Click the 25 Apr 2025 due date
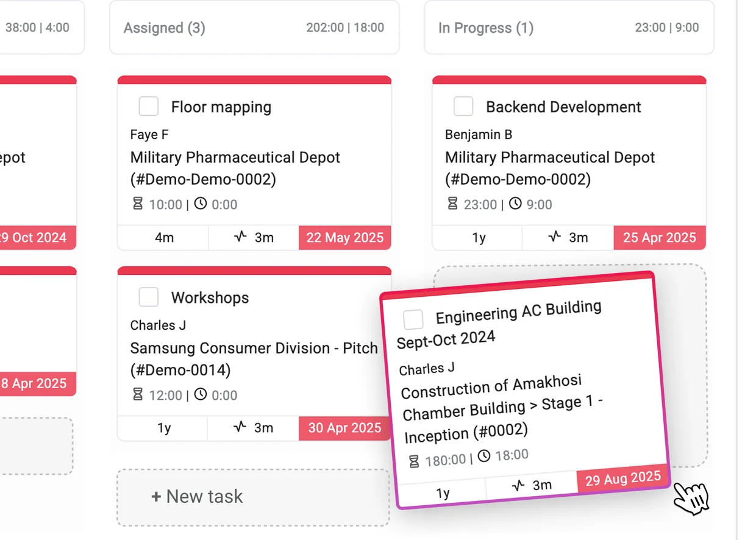756x540 pixels. [660, 237]
